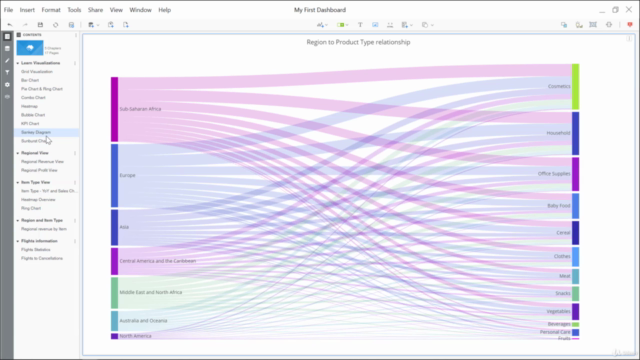
Task: Click the Europe node bar in Sankey
Action: click(114, 176)
